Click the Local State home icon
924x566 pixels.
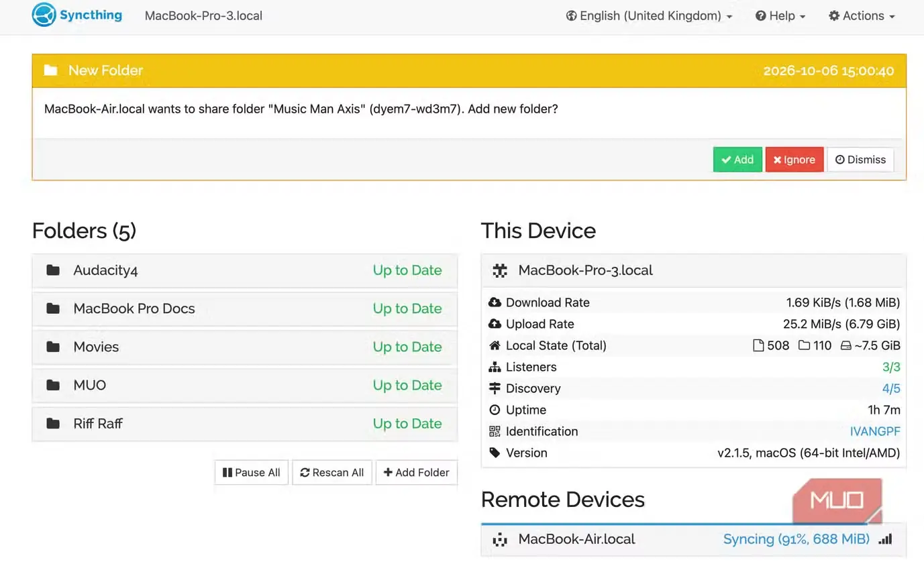coord(495,345)
